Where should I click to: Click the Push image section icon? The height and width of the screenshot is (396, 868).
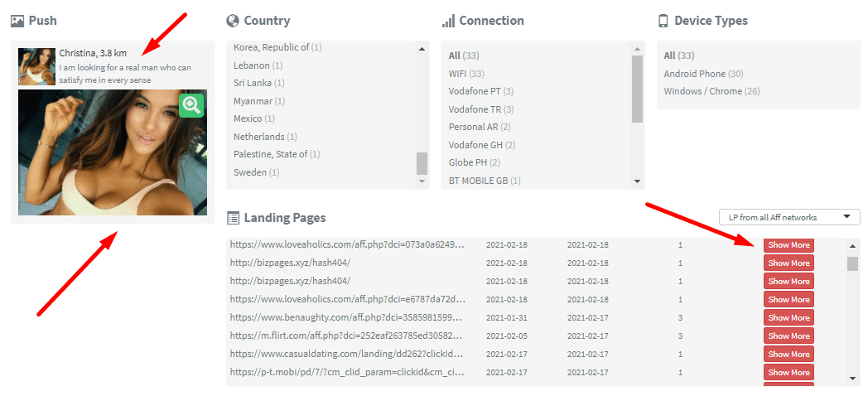[x=17, y=21]
